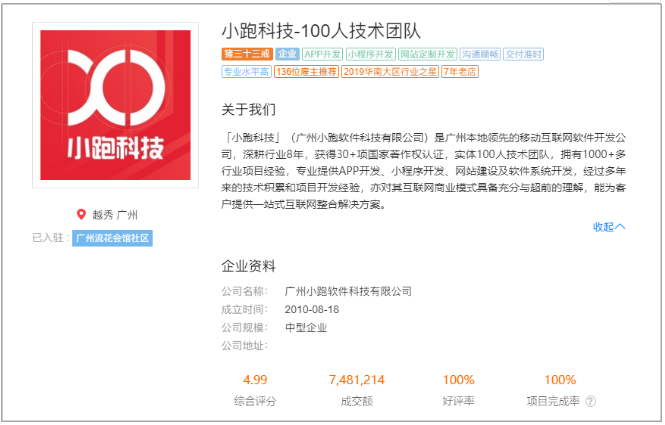Collapse the About section with 收起

coord(603,227)
